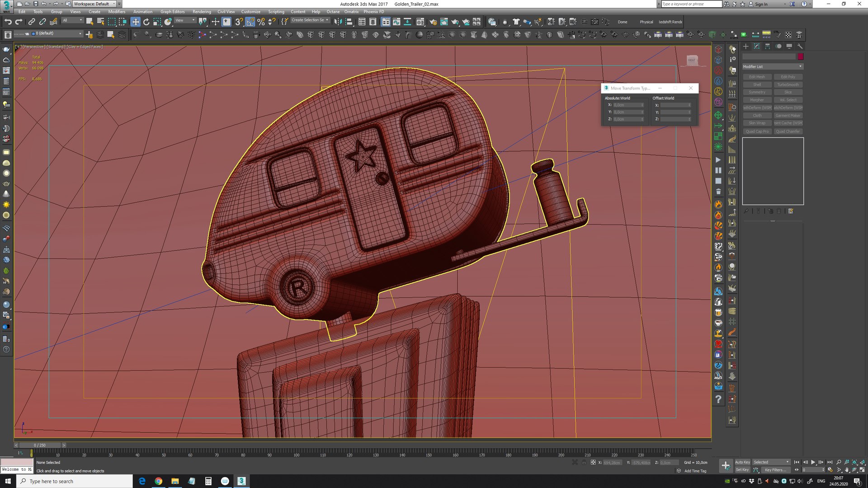868x488 pixels.
Task: Click the Zoom Extents All icon
Action: [x=863, y=462]
